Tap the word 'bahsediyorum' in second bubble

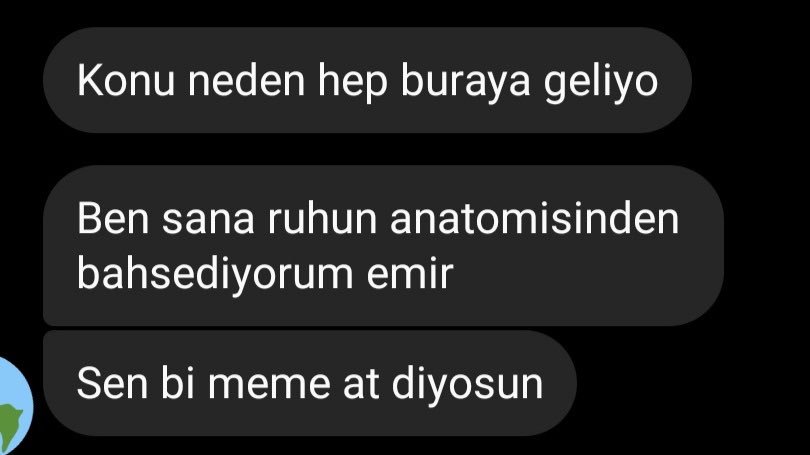coord(215,275)
